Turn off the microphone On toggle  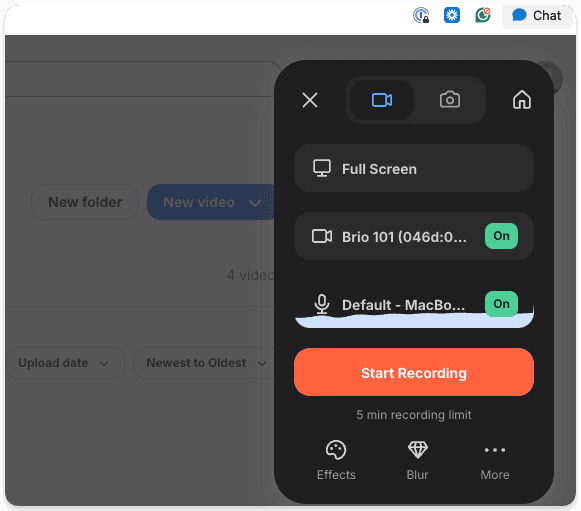[501, 304]
